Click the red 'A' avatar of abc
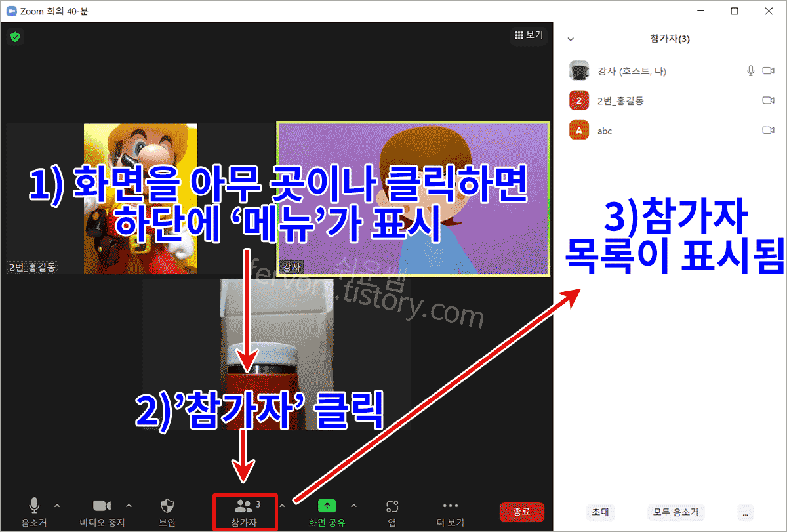Viewport: 787px width, 532px height. [x=578, y=131]
